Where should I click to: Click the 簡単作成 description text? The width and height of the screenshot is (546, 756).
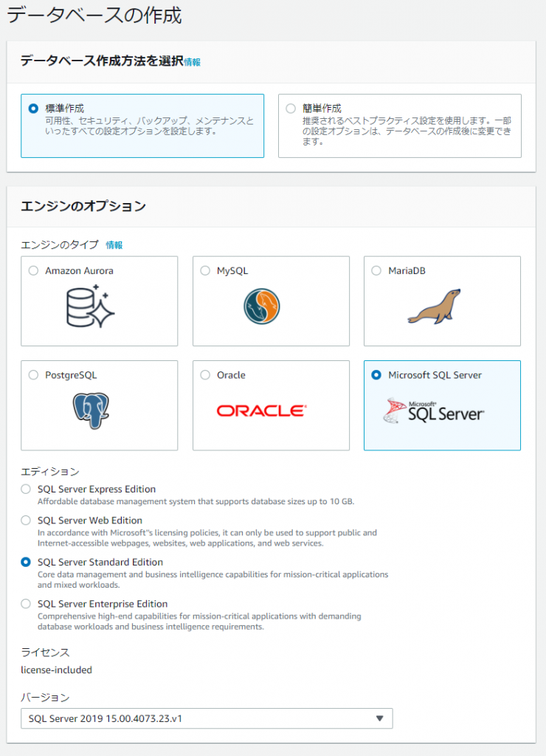(407, 131)
